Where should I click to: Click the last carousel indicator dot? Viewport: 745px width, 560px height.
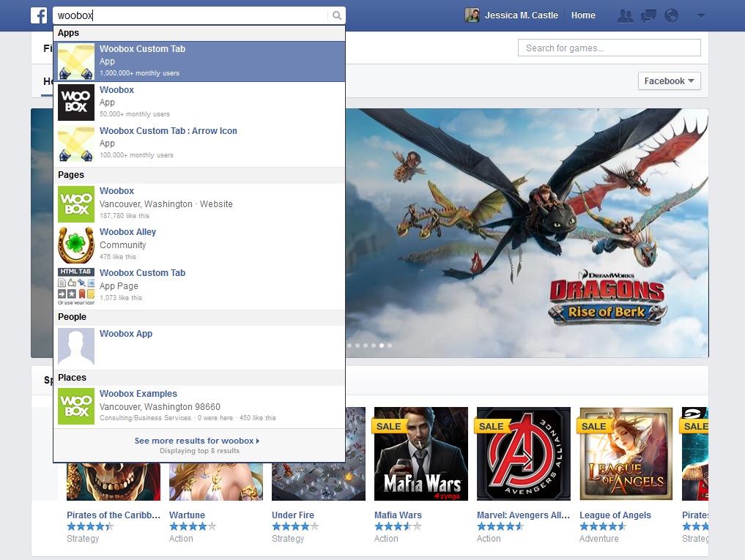tap(390, 346)
